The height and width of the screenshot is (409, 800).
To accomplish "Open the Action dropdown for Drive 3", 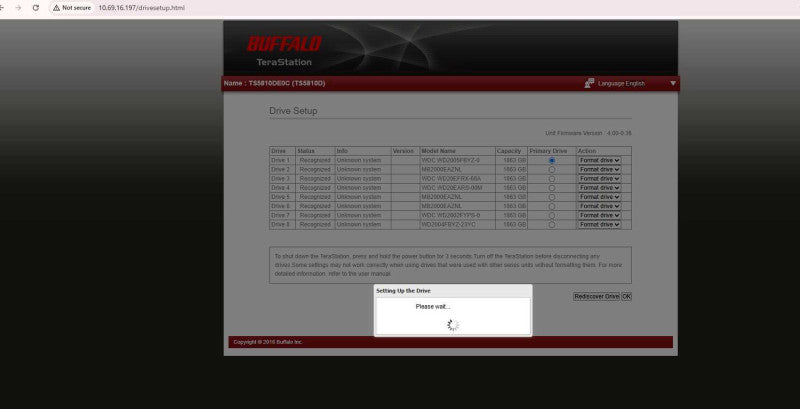I will coord(599,178).
